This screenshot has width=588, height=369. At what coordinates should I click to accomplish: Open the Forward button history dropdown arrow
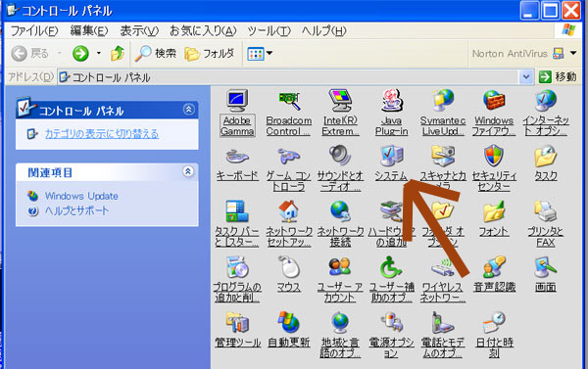[99, 53]
